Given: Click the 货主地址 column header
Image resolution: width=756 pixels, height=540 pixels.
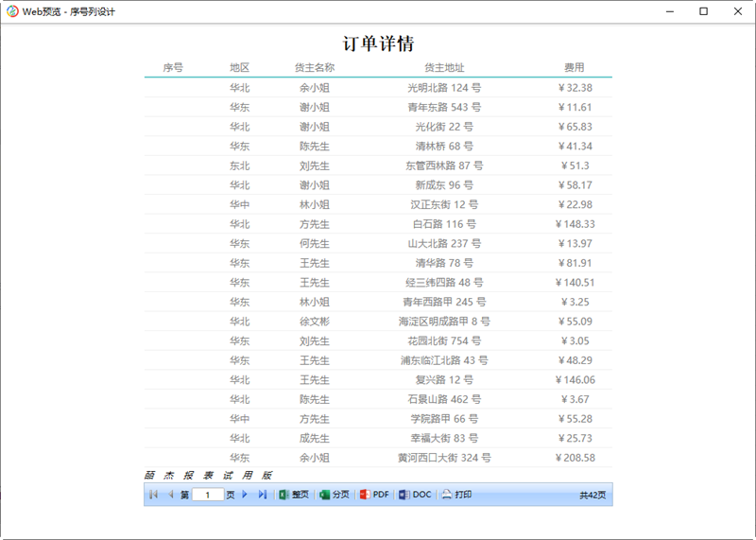Looking at the screenshot, I should coord(444,68).
